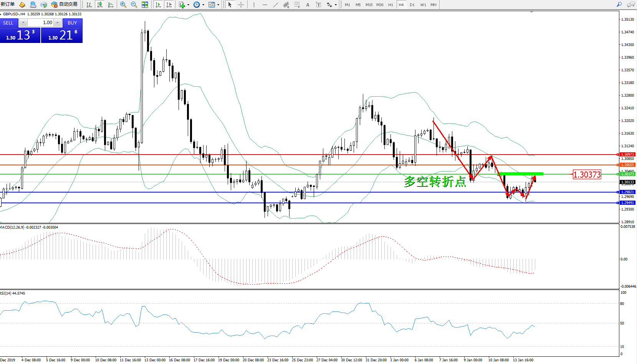Open the chart templates dropdown

point(218,5)
